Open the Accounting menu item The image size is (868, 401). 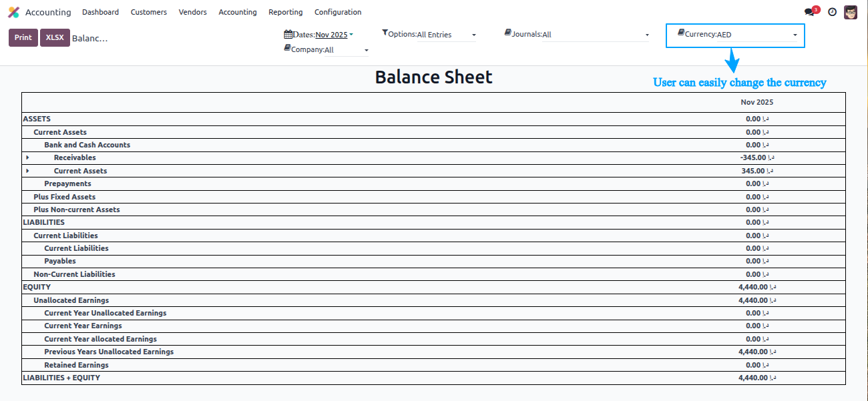pyautogui.click(x=238, y=12)
